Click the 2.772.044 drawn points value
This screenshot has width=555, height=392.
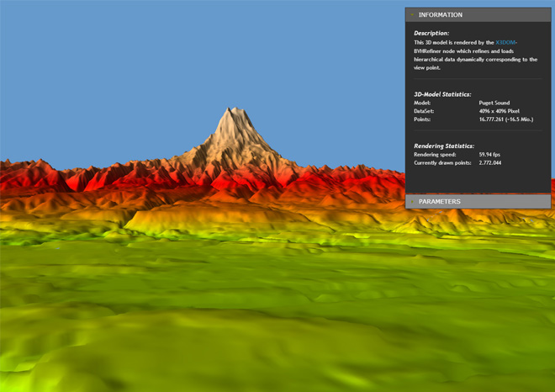(490, 162)
